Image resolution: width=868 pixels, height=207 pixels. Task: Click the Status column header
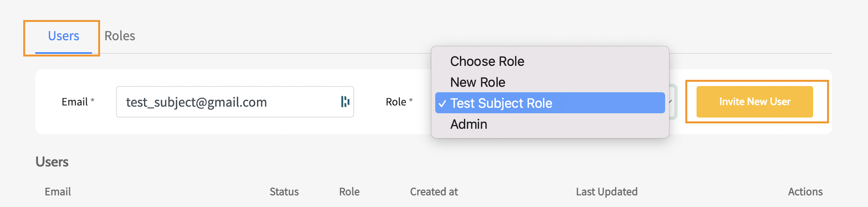coord(284,192)
